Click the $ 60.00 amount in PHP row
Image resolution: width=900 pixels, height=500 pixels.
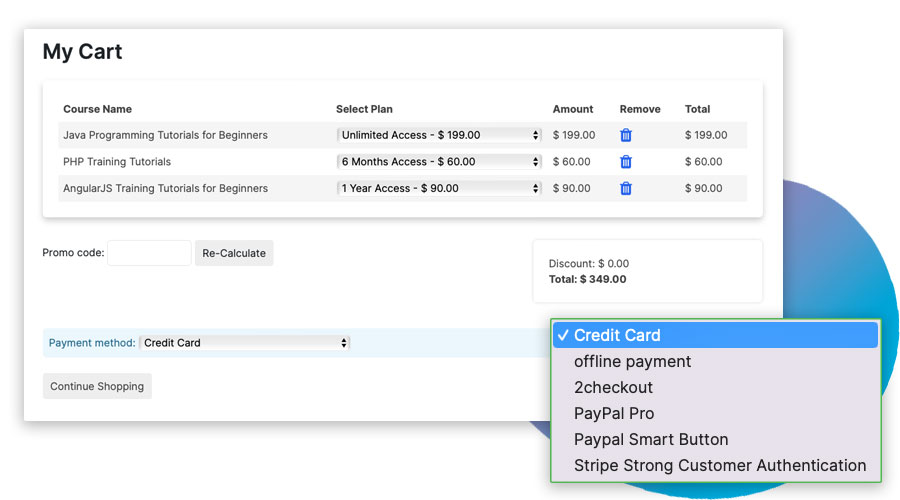(x=572, y=161)
